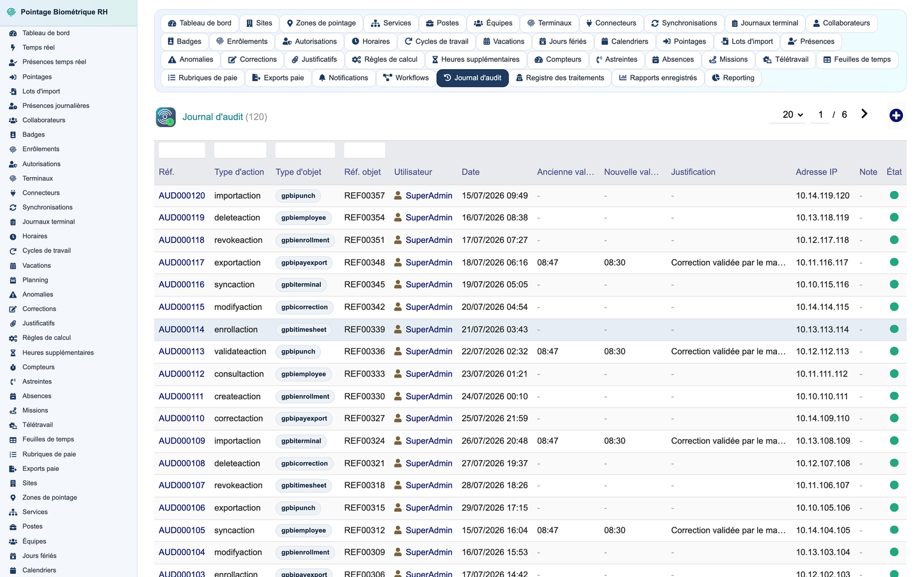The width and height of the screenshot is (924, 577).
Task: Open Horaires tab in top navigation
Action: [370, 42]
